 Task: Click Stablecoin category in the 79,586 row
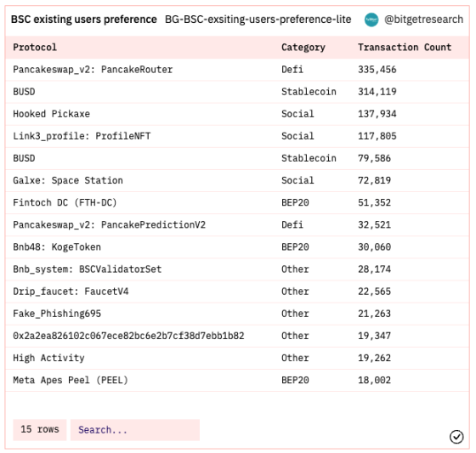tap(309, 158)
